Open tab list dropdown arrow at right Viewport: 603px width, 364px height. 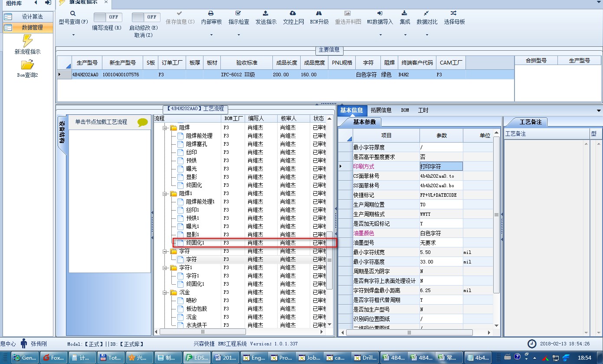pyautogui.click(x=599, y=110)
